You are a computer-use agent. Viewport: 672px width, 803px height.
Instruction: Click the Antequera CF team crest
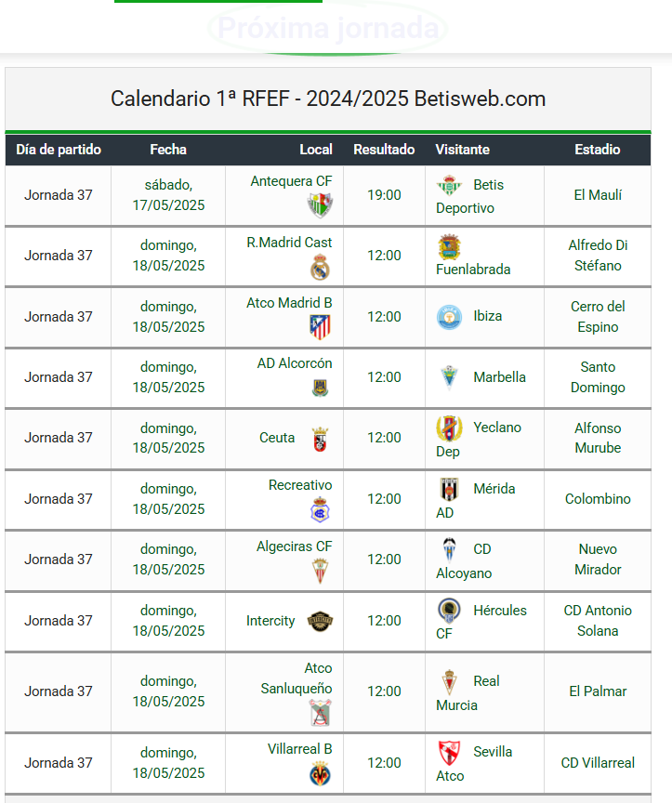(320, 206)
